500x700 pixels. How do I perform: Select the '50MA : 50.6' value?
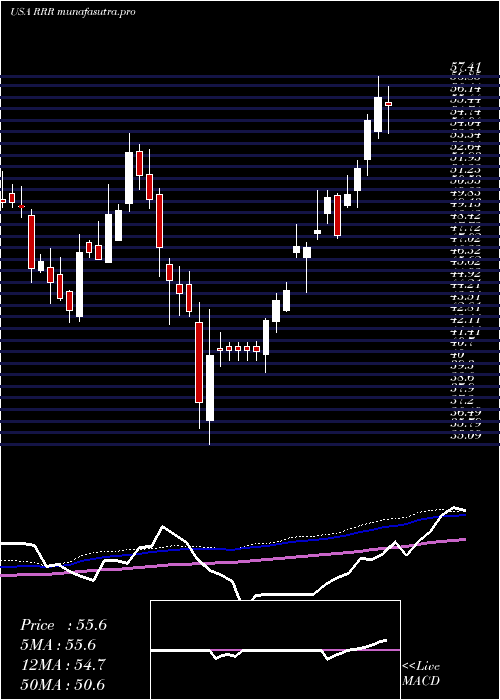pyautogui.click(x=63, y=685)
